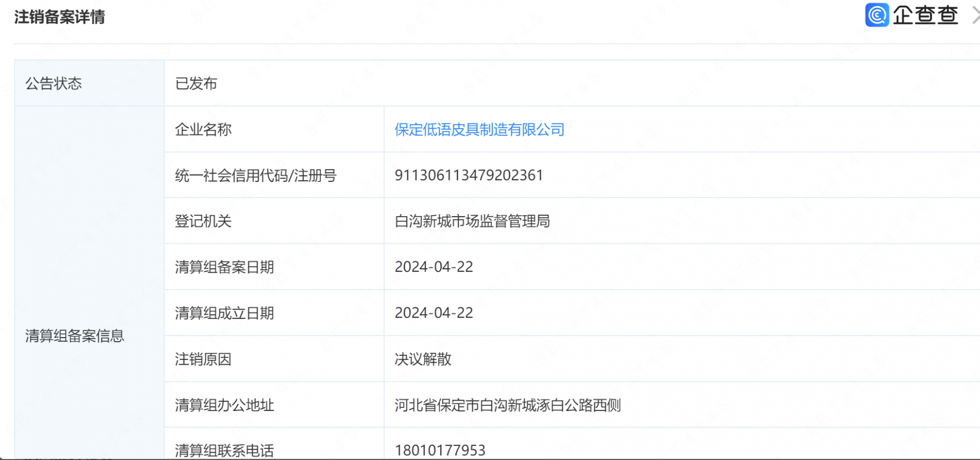Click the 决议解散 reason value
The image size is (980, 460).
click(423, 359)
